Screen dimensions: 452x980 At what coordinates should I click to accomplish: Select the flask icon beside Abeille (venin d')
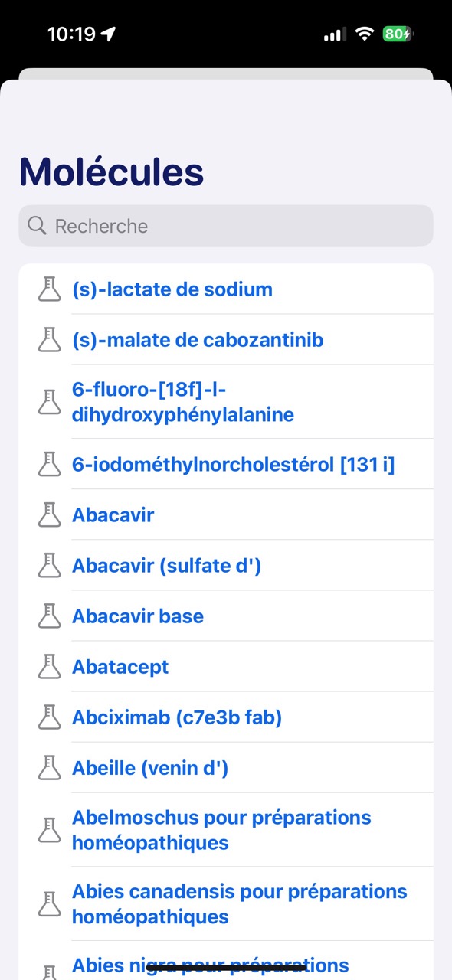coord(49,767)
